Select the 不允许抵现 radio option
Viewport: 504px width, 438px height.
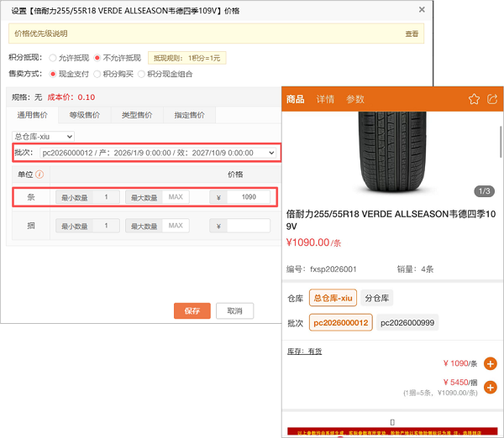(97, 58)
